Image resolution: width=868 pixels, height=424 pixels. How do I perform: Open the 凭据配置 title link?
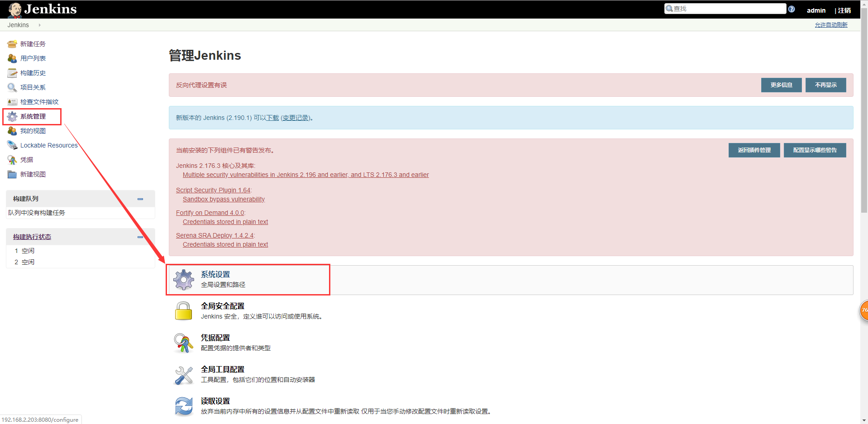click(x=215, y=338)
